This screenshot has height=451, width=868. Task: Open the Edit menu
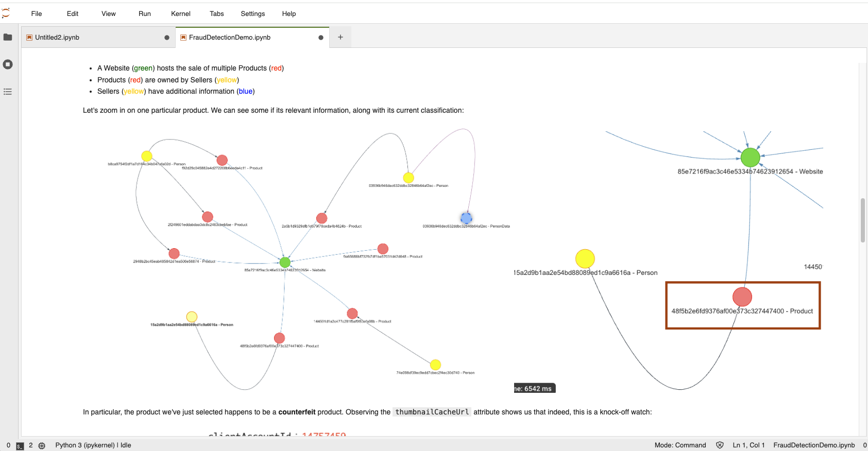73,14
